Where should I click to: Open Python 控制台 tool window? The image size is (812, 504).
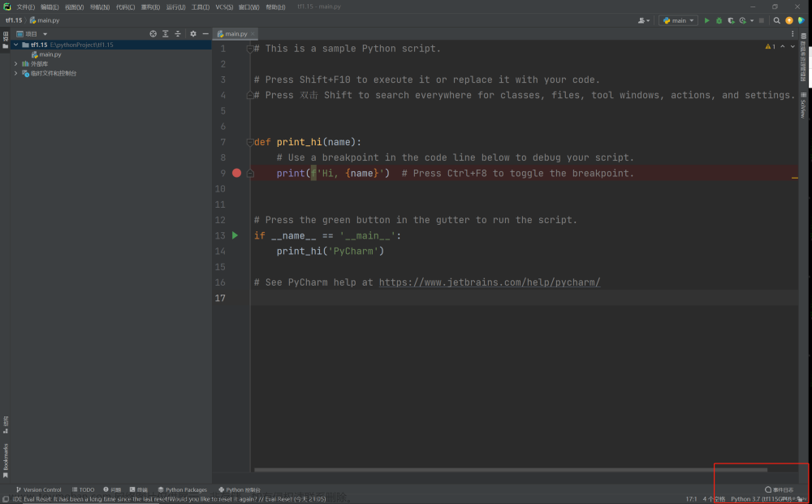pyautogui.click(x=240, y=489)
